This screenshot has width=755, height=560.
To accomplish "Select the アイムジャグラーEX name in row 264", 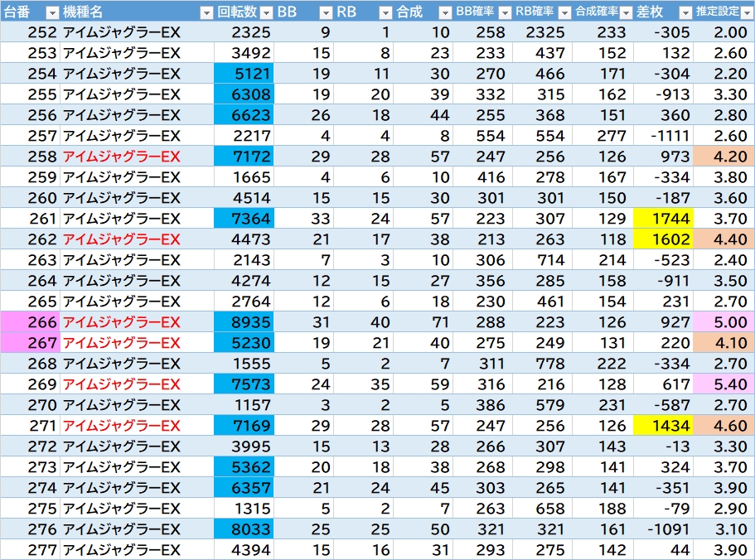I will [122, 281].
